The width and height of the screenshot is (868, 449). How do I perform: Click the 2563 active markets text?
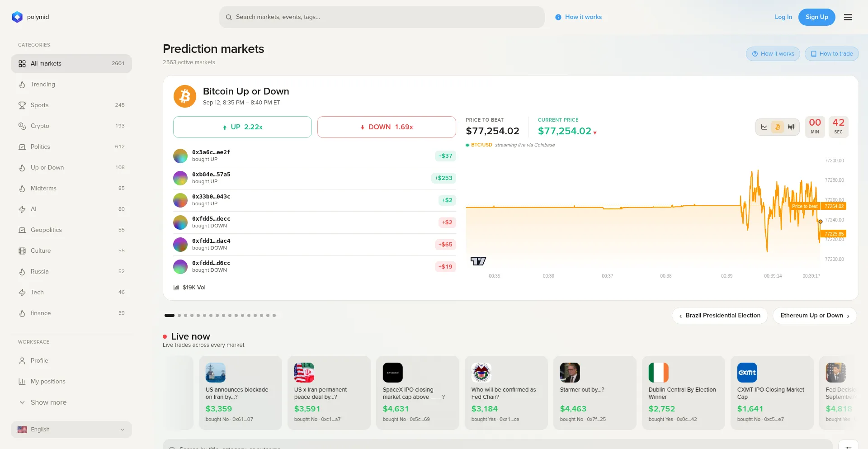189,62
